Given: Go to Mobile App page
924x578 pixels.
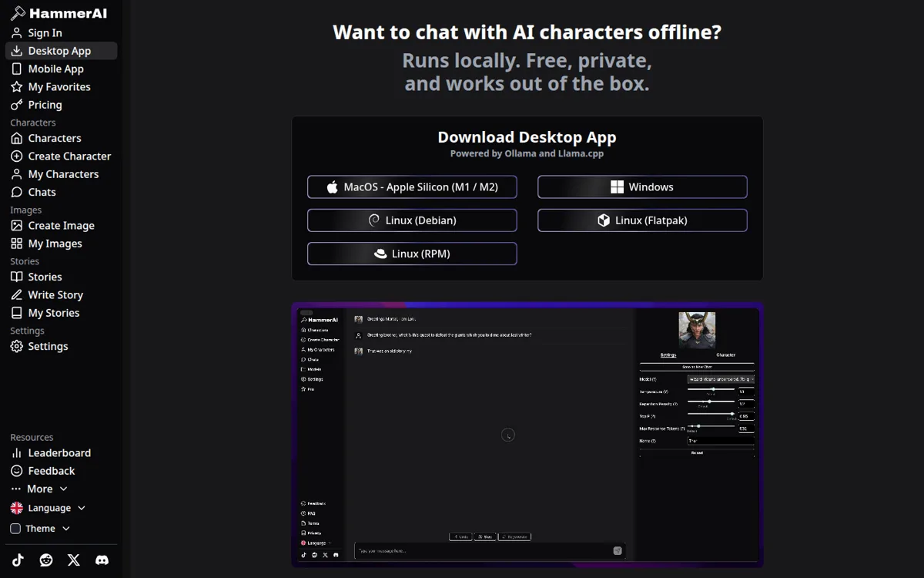Looking at the screenshot, I should [61, 69].
